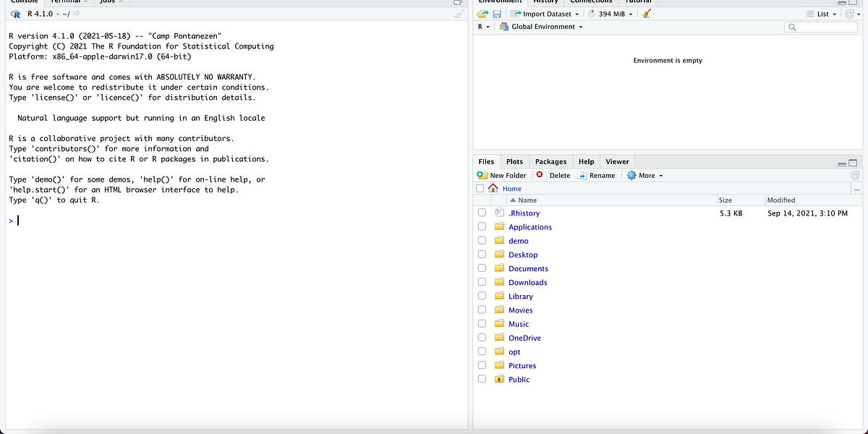This screenshot has width=868, height=434.
Task: Open the History tab
Action: (x=546, y=1)
